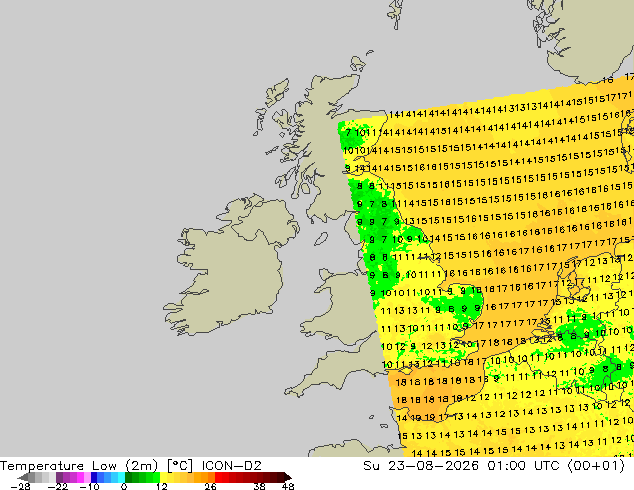The image size is (634, 490).
Task: Click the '26' legend label
Action: coord(210,486)
